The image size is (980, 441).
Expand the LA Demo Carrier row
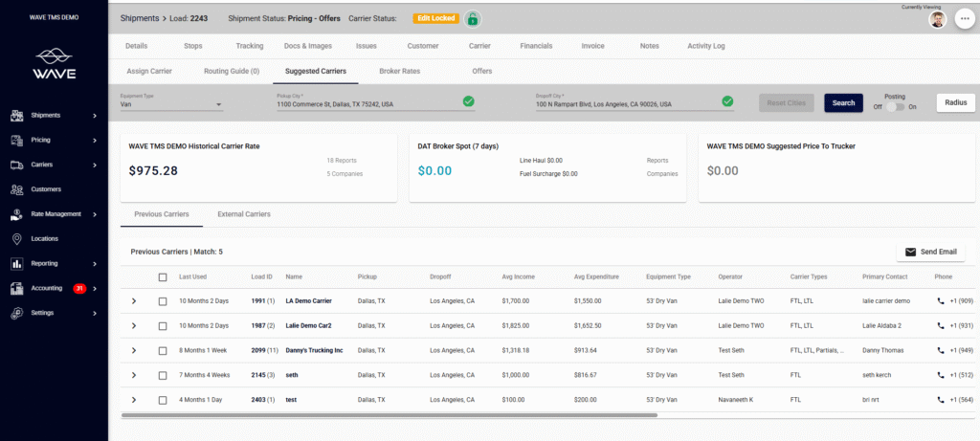(x=133, y=300)
